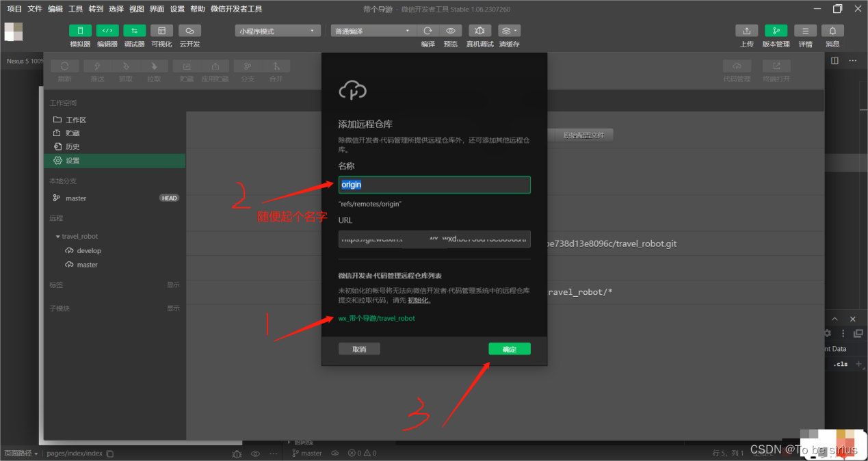Click the 取消 cancel button
868x461 pixels.
pyautogui.click(x=359, y=349)
